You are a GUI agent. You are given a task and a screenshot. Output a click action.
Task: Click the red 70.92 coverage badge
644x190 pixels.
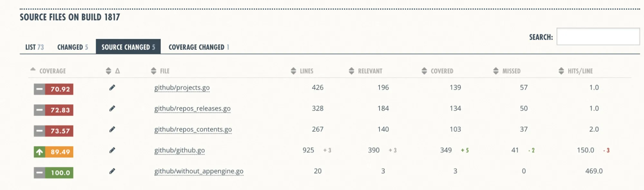[60, 89]
